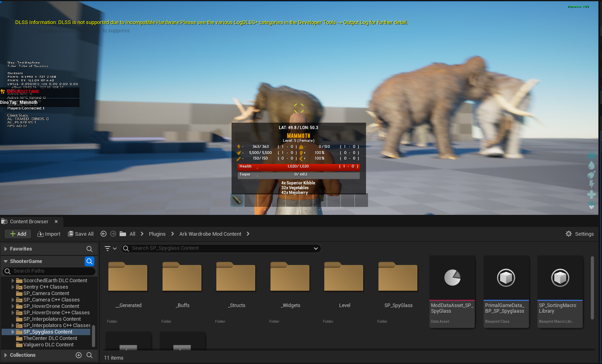Click the Import button
Viewport: 602px width, 364px height.
point(49,234)
